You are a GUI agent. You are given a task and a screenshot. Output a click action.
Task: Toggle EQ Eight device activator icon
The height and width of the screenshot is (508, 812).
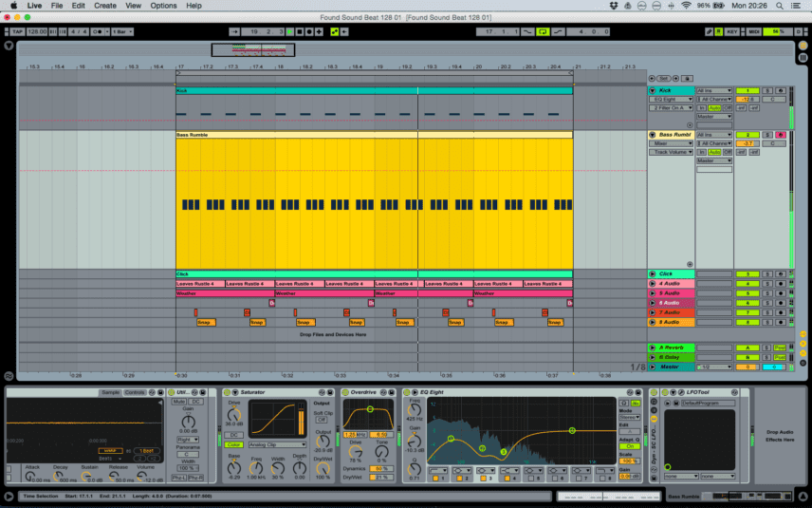(407, 393)
